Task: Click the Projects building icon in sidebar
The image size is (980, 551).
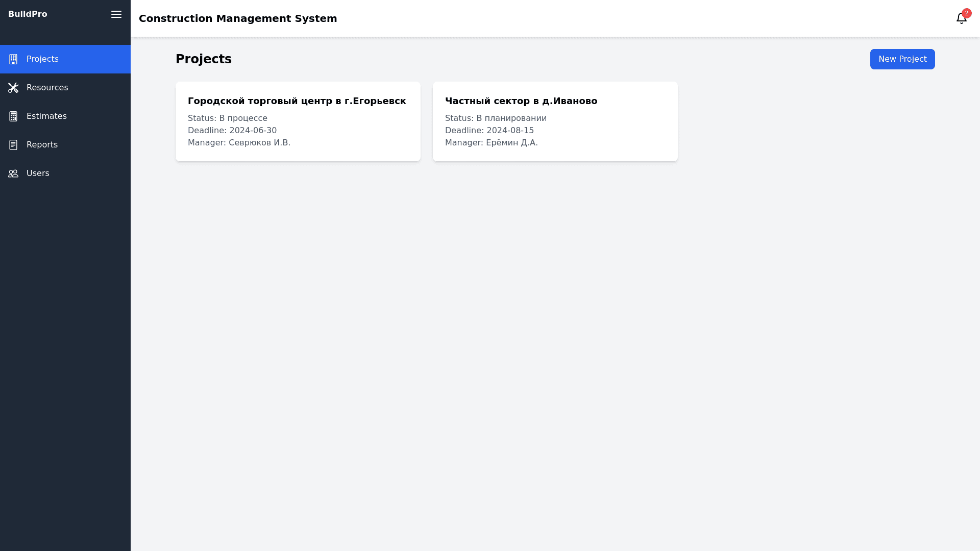Action: [x=13, y=59]
